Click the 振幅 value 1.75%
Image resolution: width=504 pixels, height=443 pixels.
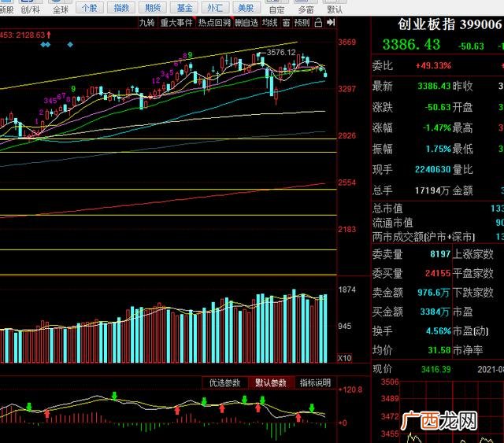click(x=439, y=149)
